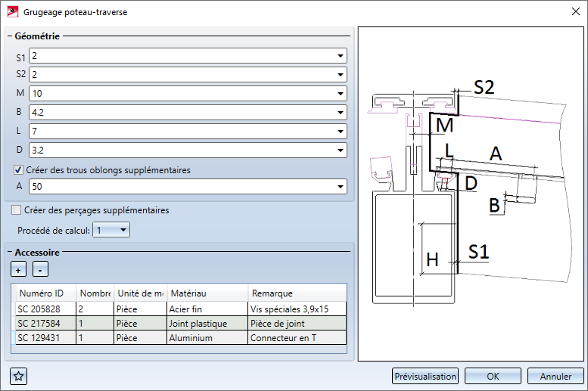
Task: Click the plus button to add accessory
Action: point(17,269)
